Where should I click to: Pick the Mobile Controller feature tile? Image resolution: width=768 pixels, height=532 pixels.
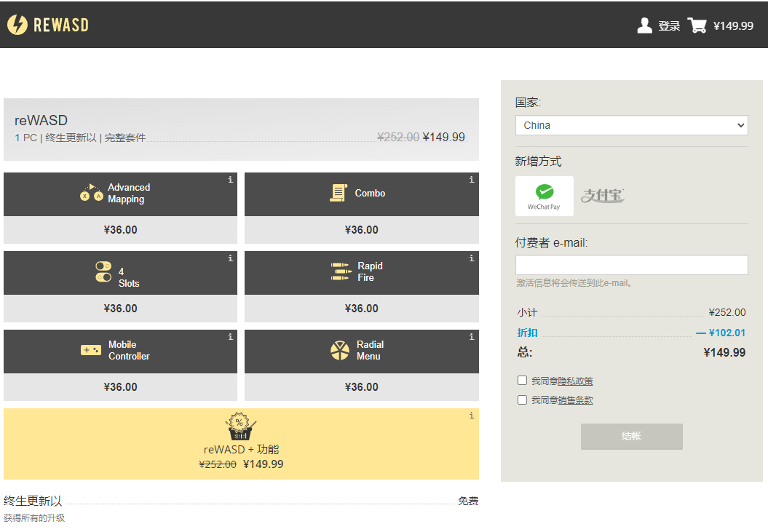(120, 351)
